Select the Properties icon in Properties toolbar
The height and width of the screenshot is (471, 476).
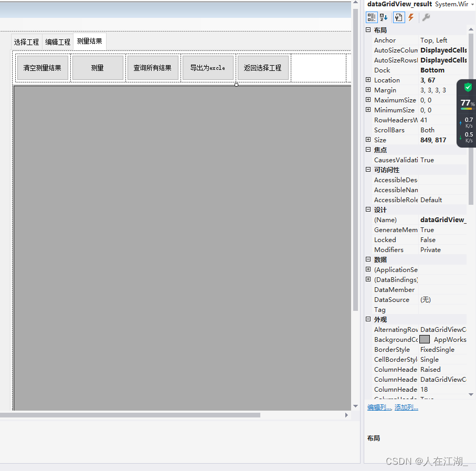click(398, 17)
